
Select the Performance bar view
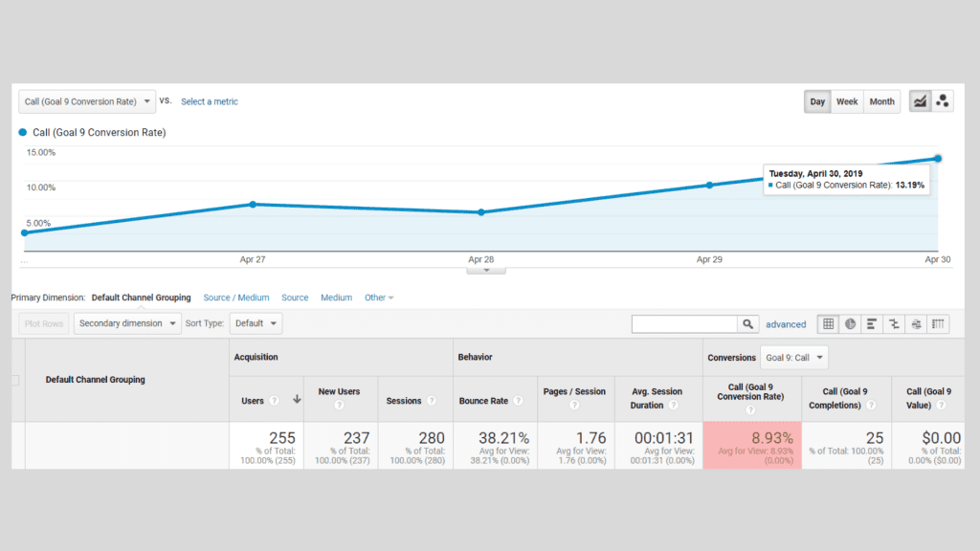(x=871, y=323)
